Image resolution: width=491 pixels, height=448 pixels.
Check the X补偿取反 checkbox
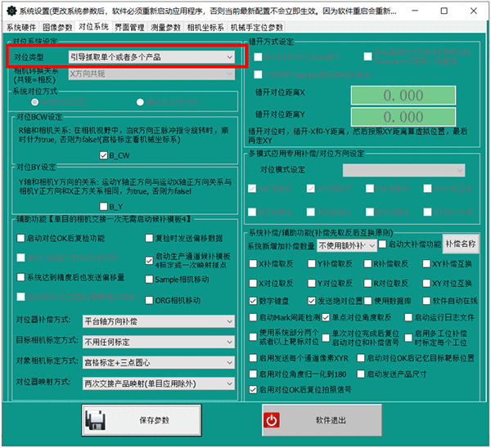pyautogui.click(x=253, y=264)
